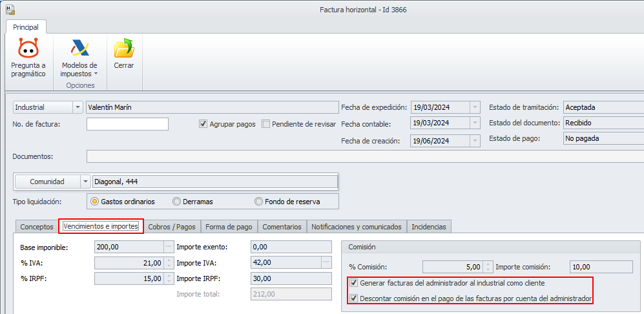Image resolution: width=644 pixels, height=314 pixels.
Task: Open Fecha contable date dropdown
Action: (475, 123)
